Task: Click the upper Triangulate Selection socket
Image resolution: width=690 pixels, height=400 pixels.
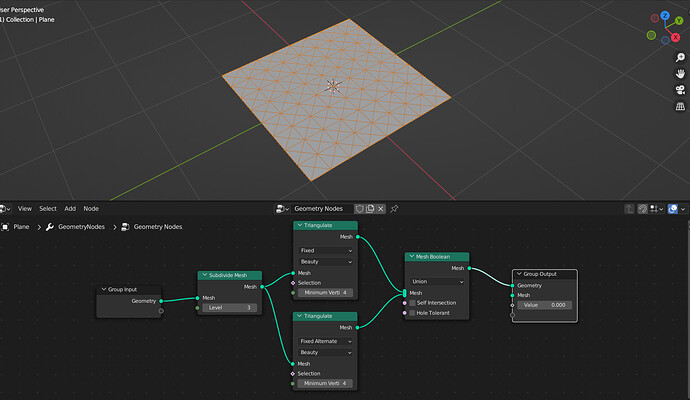Action: [293, 283]
